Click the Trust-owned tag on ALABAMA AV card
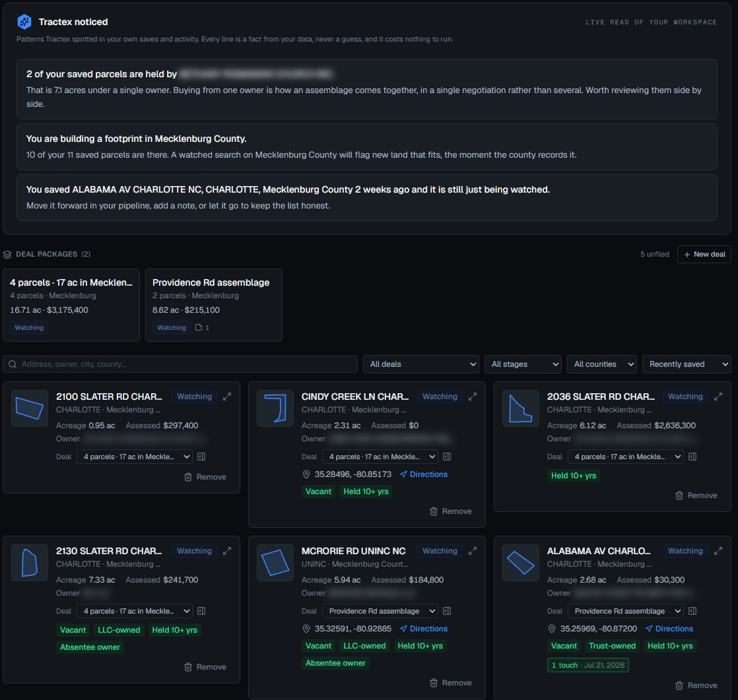Viewport: 738px width, 700px height. [613, 646]
